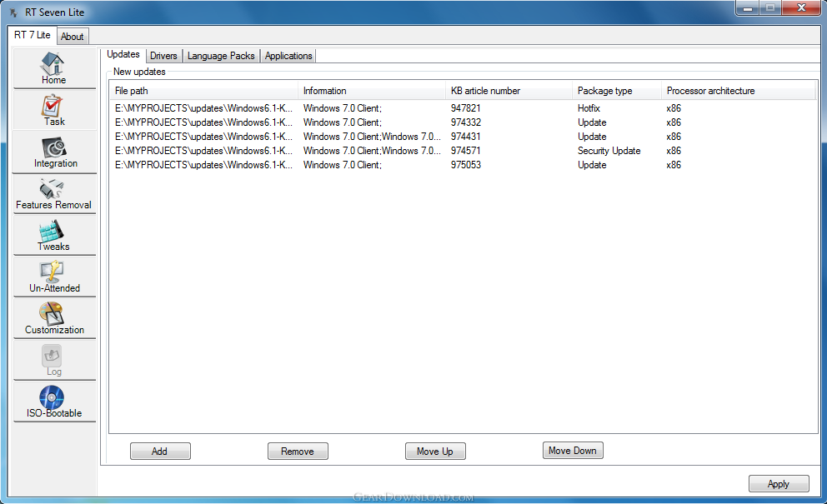The width and height of the screenshot is (827, 504).
Task: Click the Add button
Action: pos(160,452)
